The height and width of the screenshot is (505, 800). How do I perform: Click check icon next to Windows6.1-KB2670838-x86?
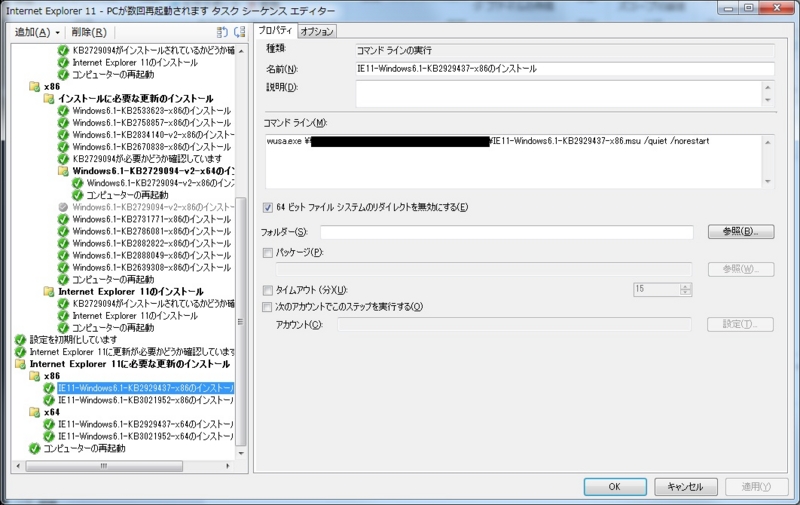(x=63, y=147)
